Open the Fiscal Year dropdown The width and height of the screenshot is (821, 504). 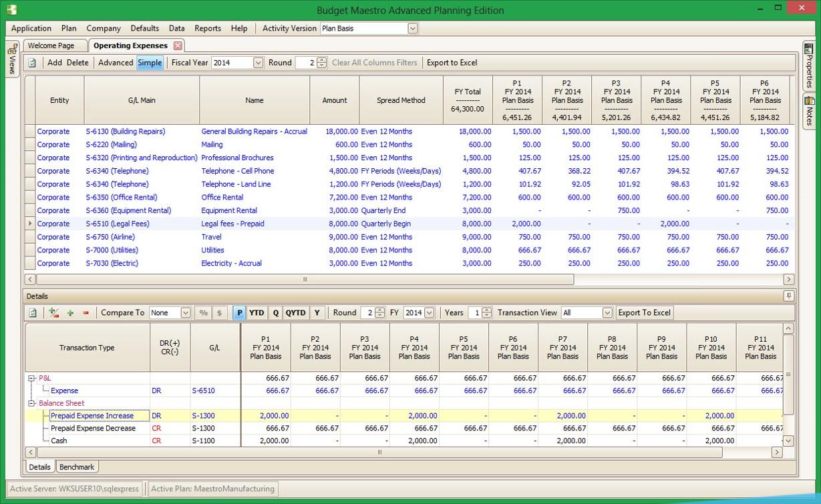(x=258, y=63)
